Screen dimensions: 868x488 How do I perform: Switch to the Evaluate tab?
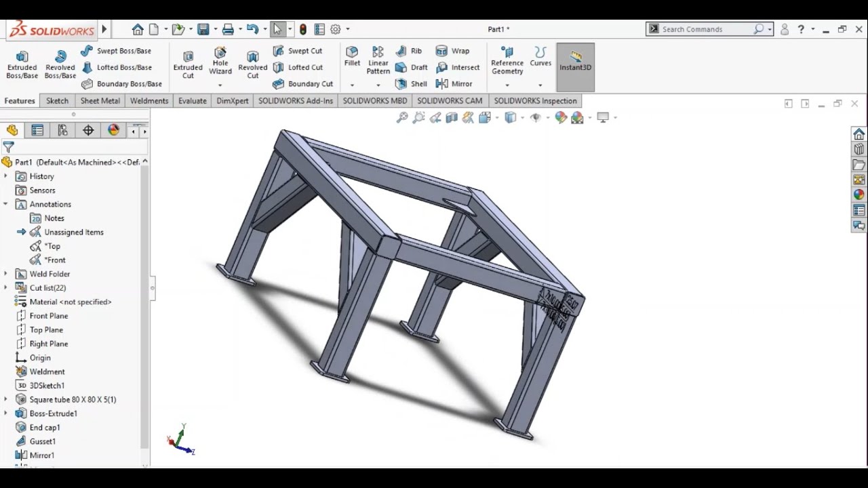[193, 101]
